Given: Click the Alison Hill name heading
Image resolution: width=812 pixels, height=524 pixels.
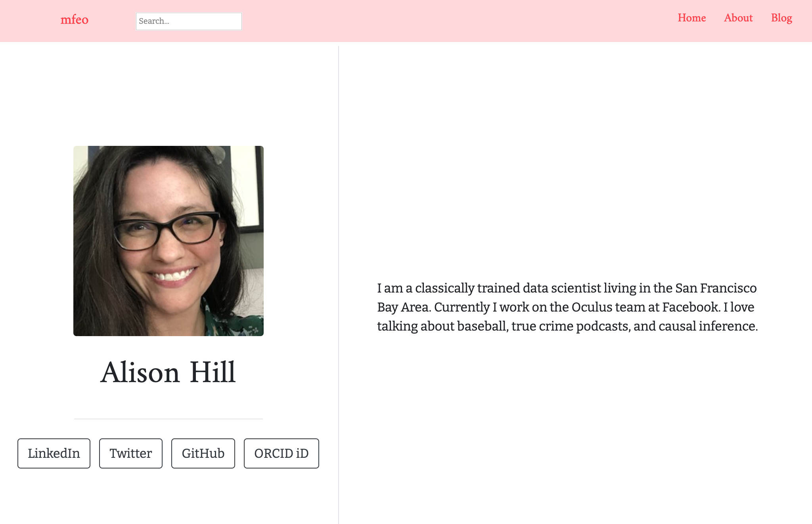Looking at the screenshot, I should (x=168, y=372).
